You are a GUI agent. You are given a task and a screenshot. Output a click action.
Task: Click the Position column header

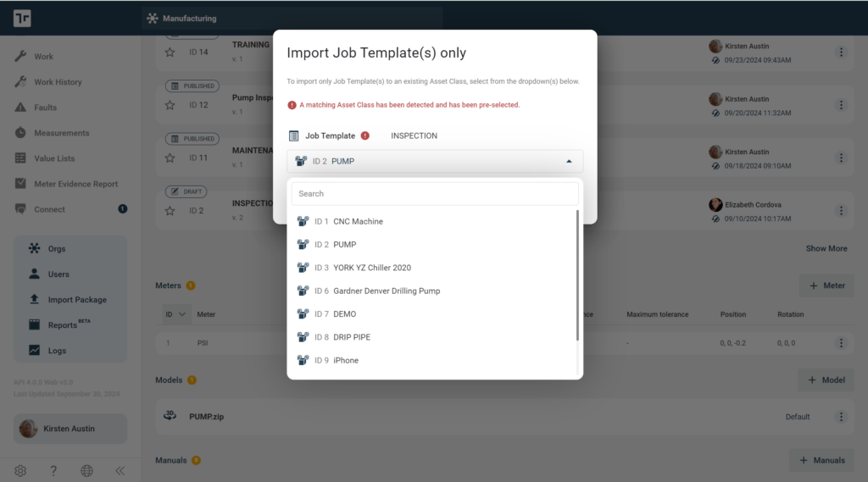coord(732,314)
